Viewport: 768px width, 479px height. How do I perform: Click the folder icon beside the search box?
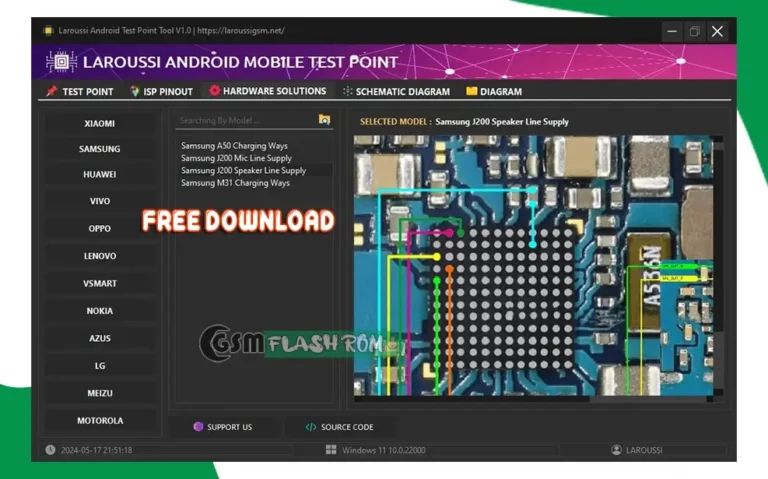pyautogui.click(x=324, y=120)
